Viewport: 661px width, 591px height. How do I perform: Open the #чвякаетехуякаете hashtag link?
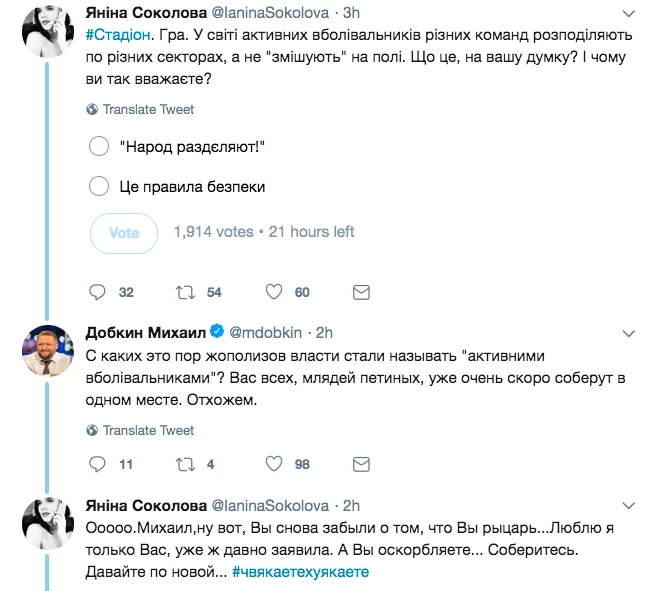click(301, 571)
